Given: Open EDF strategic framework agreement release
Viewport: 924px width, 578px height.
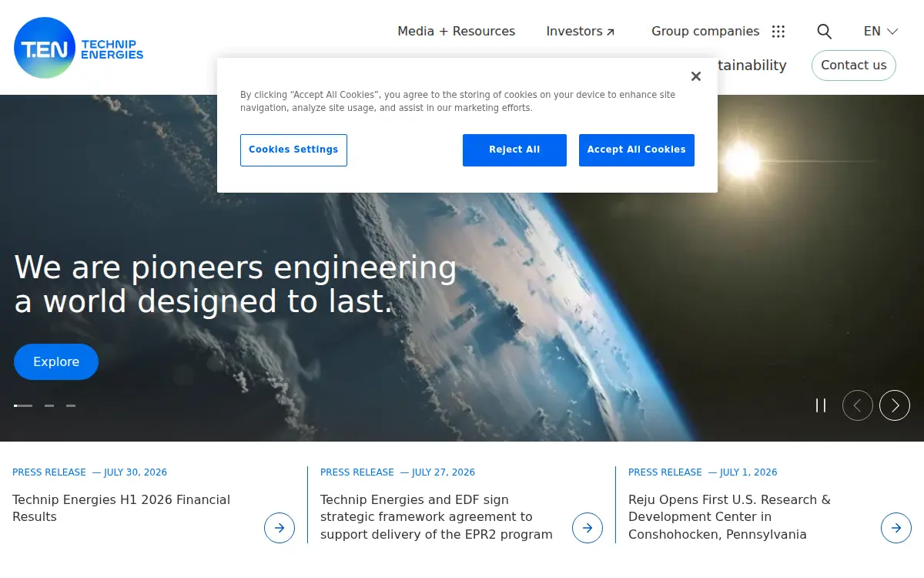Looking at the screenshot, I should point(437,517).
